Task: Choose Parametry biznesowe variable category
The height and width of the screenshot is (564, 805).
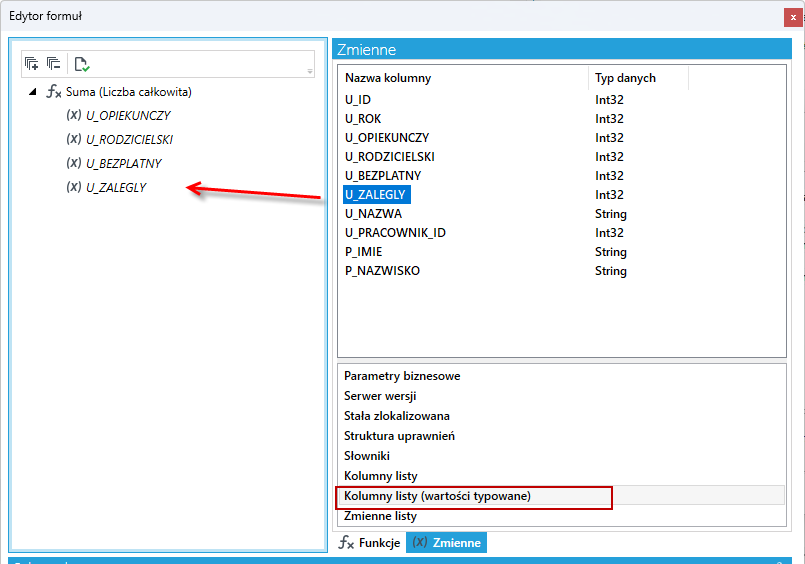Action: tap(402, 376)
